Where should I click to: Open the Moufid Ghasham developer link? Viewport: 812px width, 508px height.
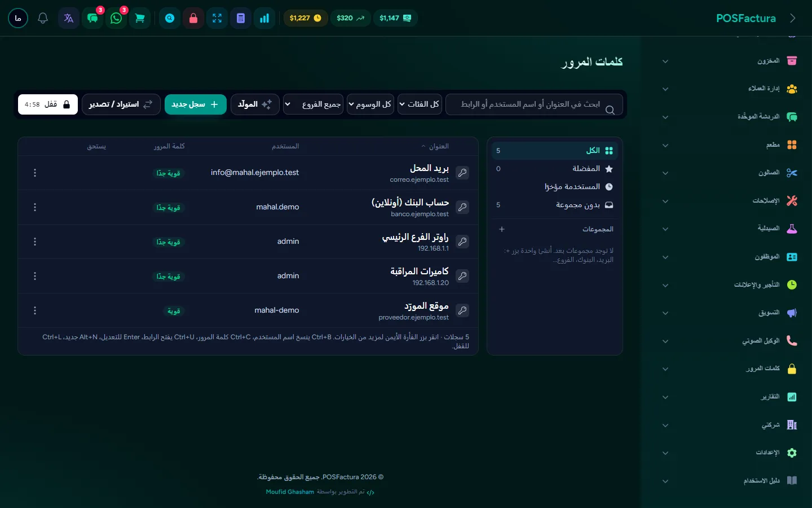(x=290, y=492)
